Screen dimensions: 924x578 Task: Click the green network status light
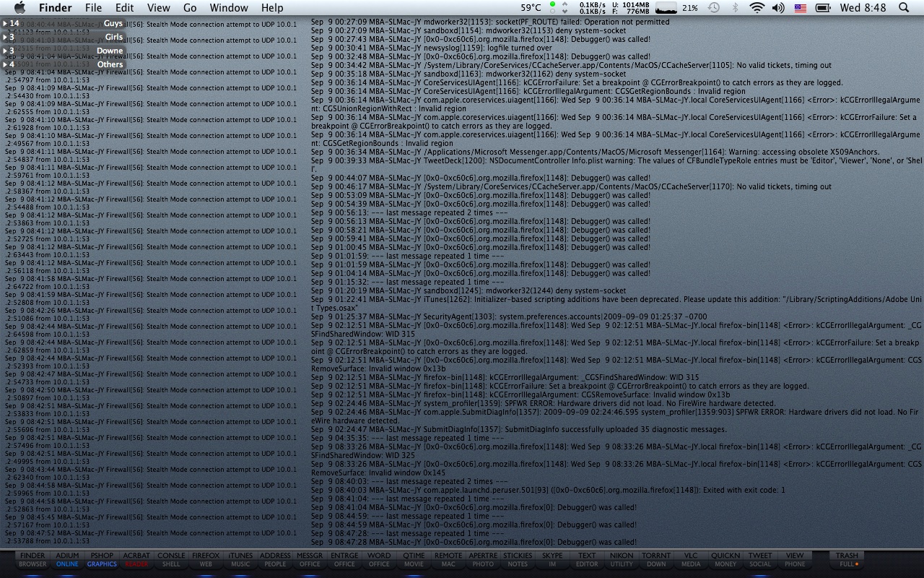coord(553,4)
